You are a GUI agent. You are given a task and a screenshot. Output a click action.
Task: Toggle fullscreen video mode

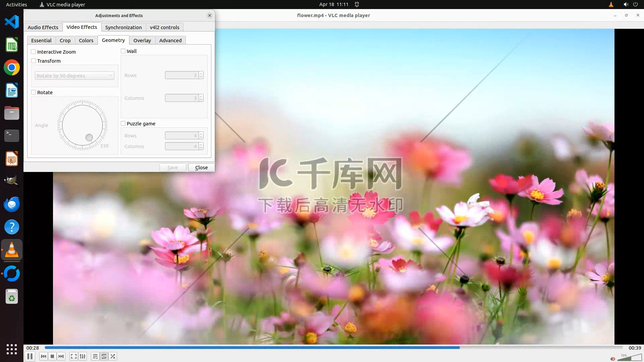[x=74, y=356]
